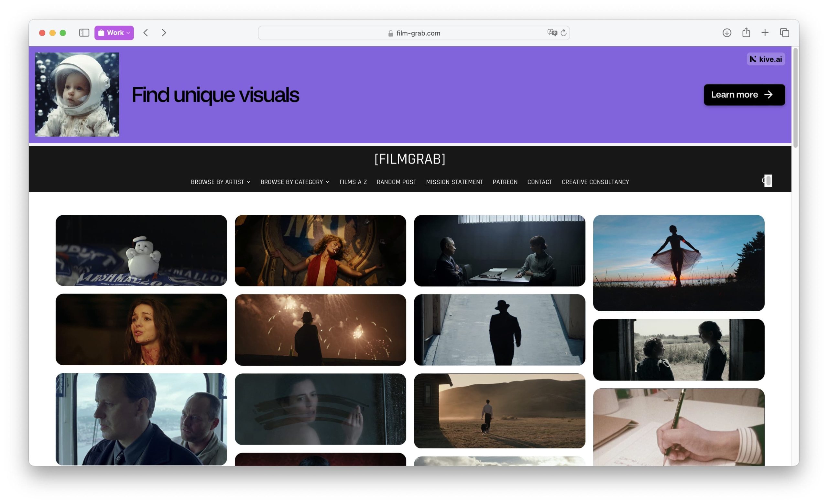Toggle the Safari sidebar panel icon
The image size is (828, 504).
pyautogui.click(x=84, y=33)
